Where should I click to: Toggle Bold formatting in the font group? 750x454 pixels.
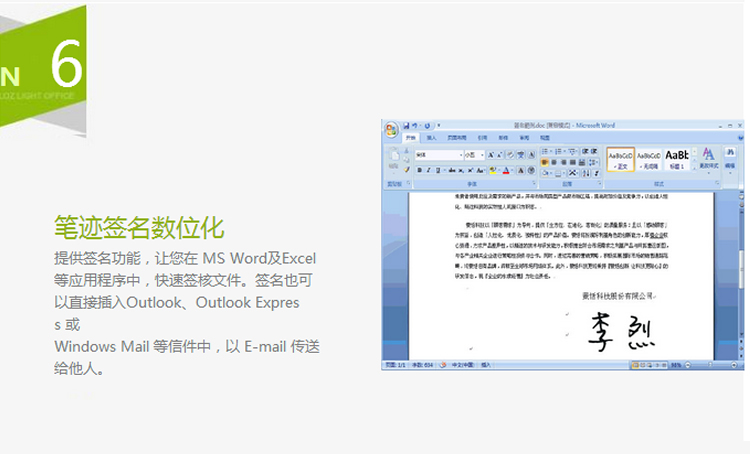(x=419, y=170)
